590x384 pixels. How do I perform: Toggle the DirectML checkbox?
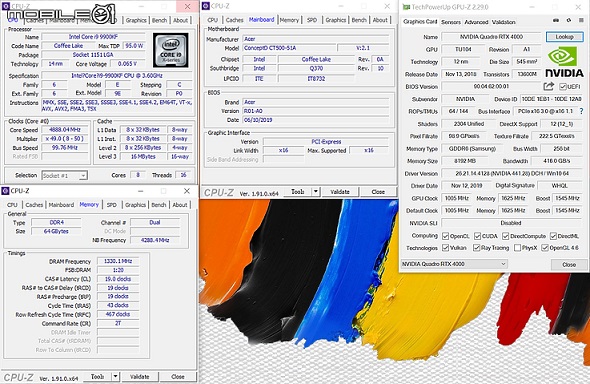[x=553, y=236]
